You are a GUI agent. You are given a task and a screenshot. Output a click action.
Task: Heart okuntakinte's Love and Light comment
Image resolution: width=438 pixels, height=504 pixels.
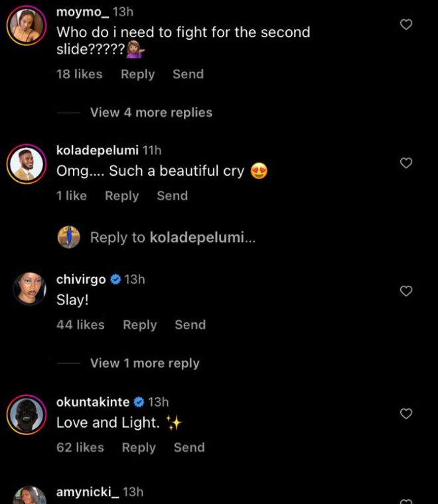pos(407,414)
